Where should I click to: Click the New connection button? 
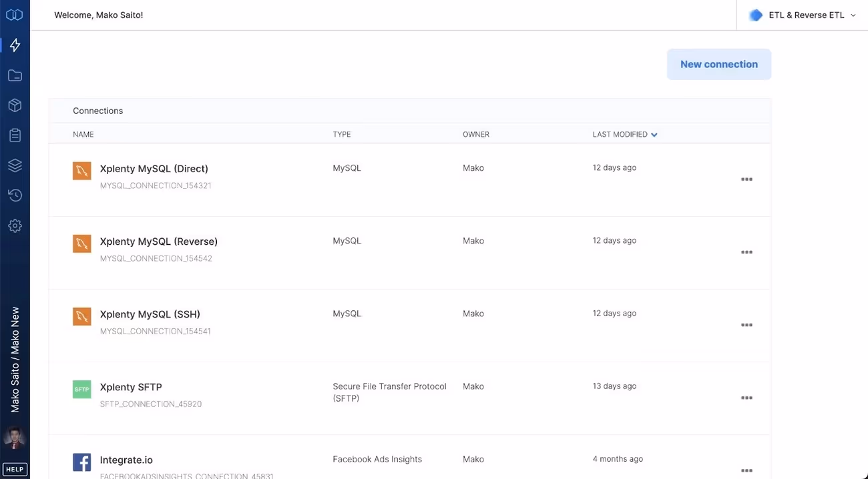pos(719,64)
